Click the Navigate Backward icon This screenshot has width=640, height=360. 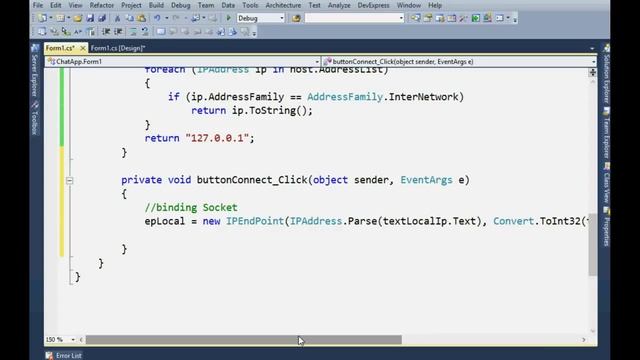pyautogui.click(x=196, y=18)
